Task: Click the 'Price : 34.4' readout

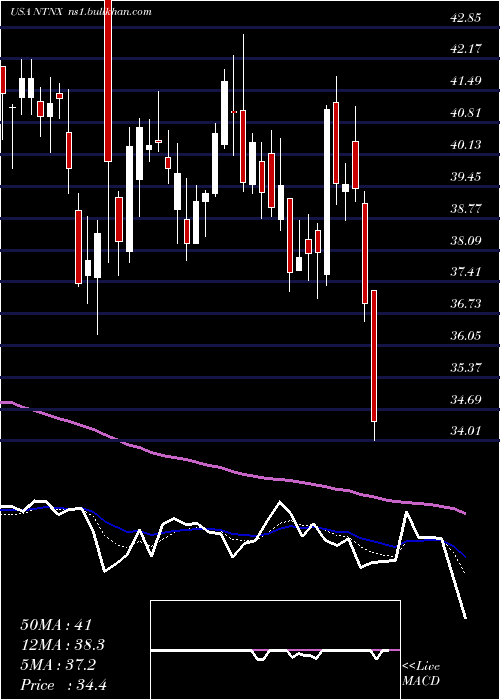Action: (x=63, y=685)
